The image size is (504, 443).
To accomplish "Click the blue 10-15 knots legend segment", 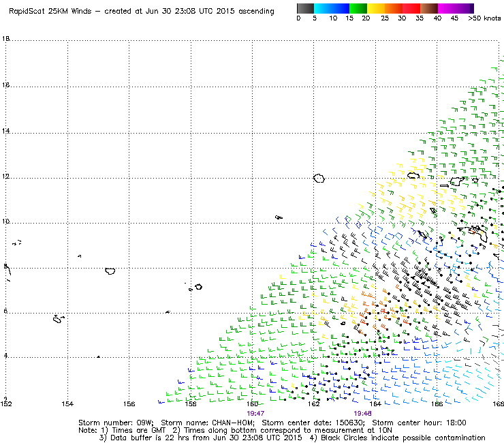I will point(341,8).
